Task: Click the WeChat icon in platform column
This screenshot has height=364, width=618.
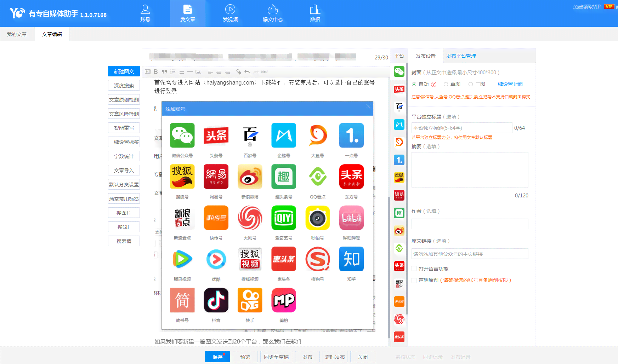Action: pos(399,71)
